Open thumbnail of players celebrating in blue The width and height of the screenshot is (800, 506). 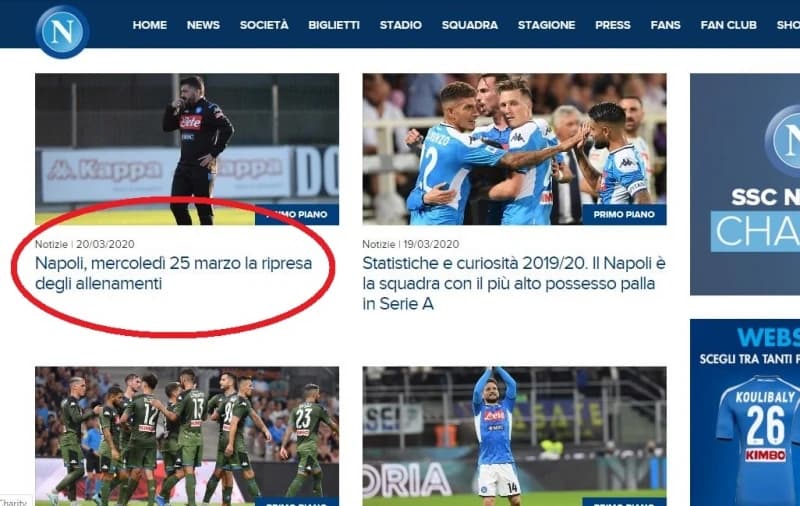(x=514, y=149)
